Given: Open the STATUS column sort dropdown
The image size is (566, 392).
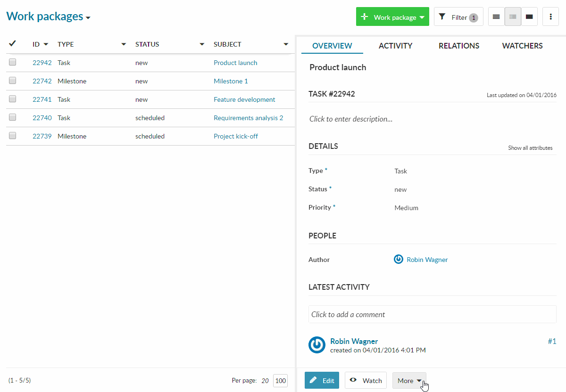Looking at the screenshot, I should [202, 44].
